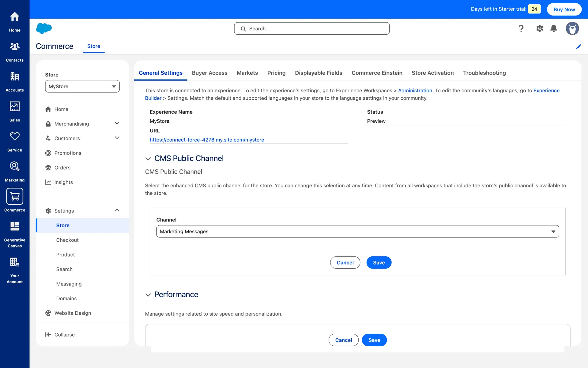Open the MyStore store dropdown
The width and height of the screenshot is (588, 368).
pos(82,86)
